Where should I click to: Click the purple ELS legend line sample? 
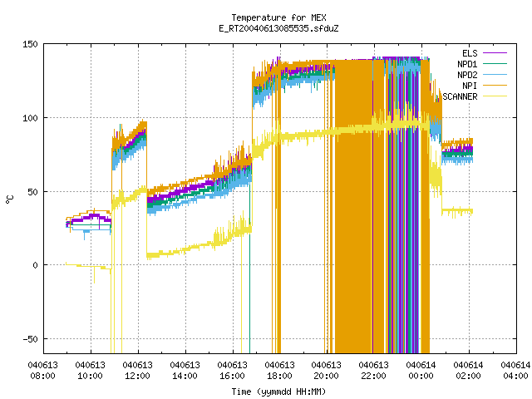pyautogui.click(x=495, y=53)
